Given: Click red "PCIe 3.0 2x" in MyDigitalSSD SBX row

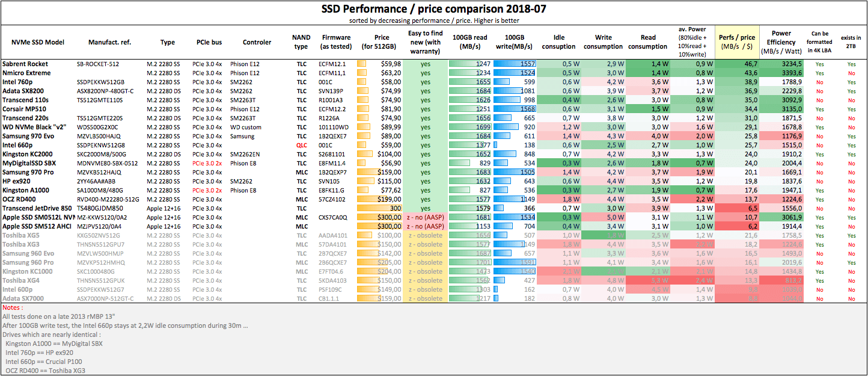Looking at the screenshot, I should coord(207,163).
